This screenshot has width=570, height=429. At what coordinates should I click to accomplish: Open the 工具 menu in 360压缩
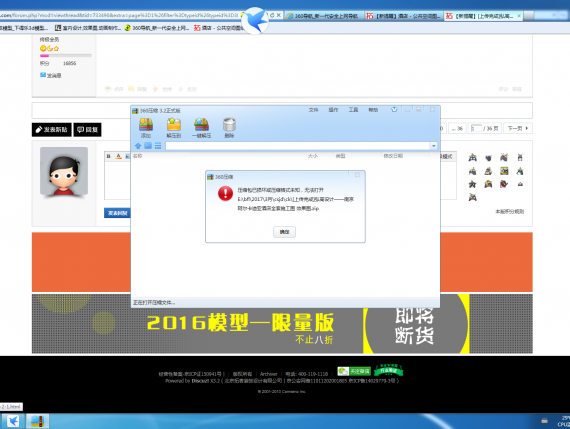353,110
